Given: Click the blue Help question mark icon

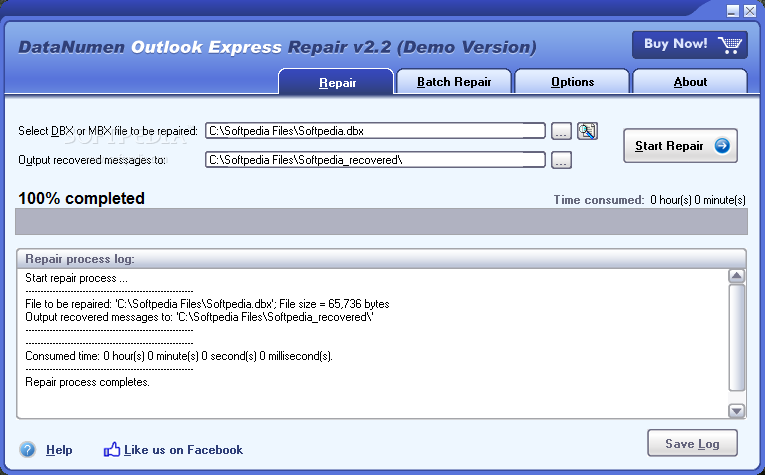Looking at the screenshot, I should (27, 449).
